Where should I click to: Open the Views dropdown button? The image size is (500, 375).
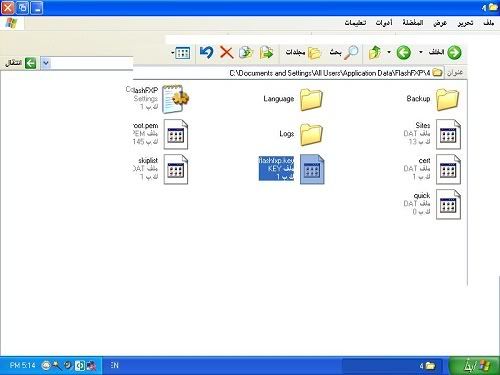pyautogui.click(x=181, y=52)
